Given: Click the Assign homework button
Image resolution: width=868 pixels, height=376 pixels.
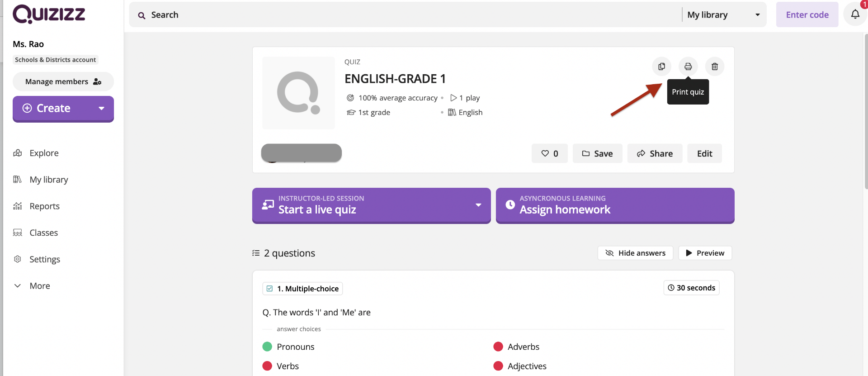Looking at the screenshot, I should pos(614,205).
